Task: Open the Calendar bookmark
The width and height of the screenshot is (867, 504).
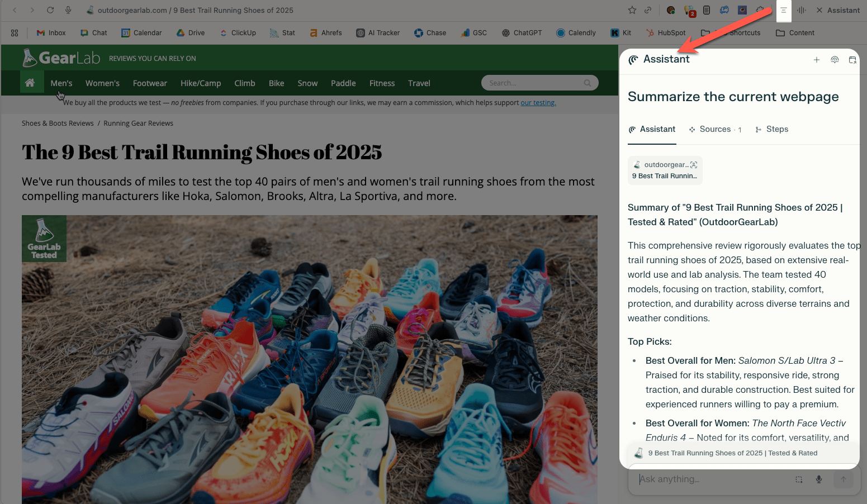Action: tap(141, 33)
